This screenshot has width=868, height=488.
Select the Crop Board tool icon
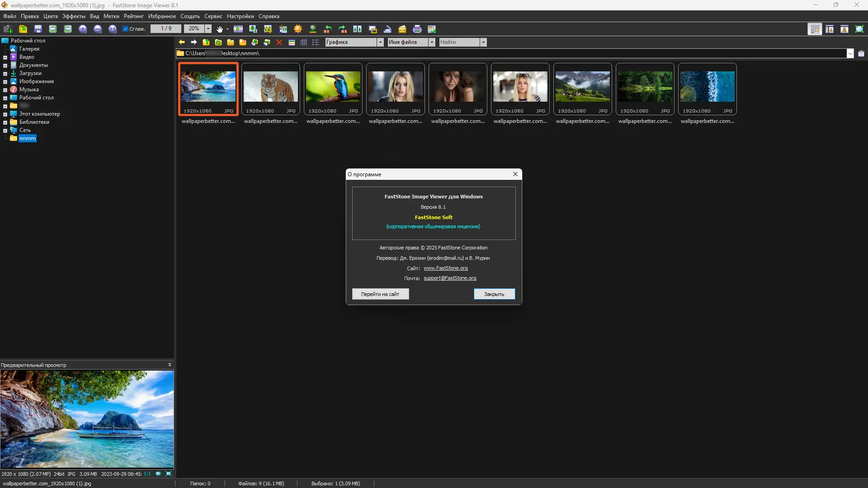pyautogui.click(x=268, y=29)
